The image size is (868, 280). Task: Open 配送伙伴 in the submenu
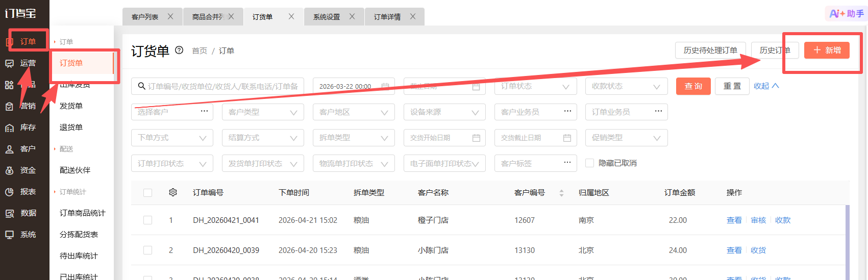tap(75, 170)
